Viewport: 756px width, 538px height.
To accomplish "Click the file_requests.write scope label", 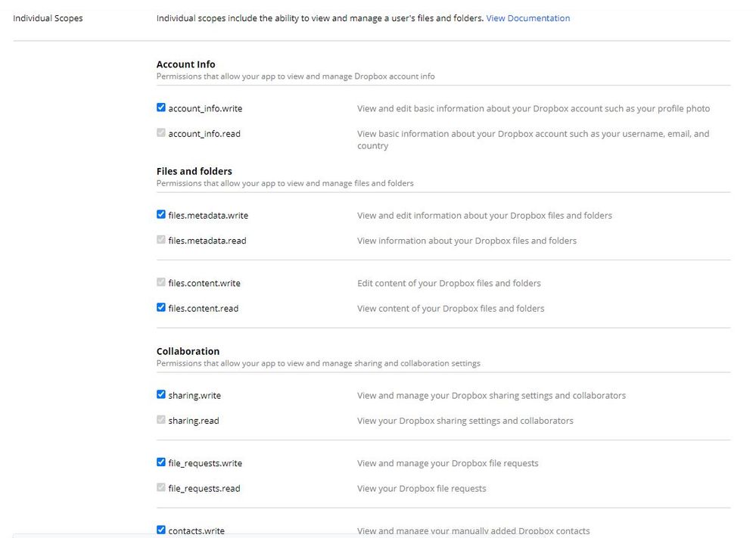I will (x=205, y=463).
